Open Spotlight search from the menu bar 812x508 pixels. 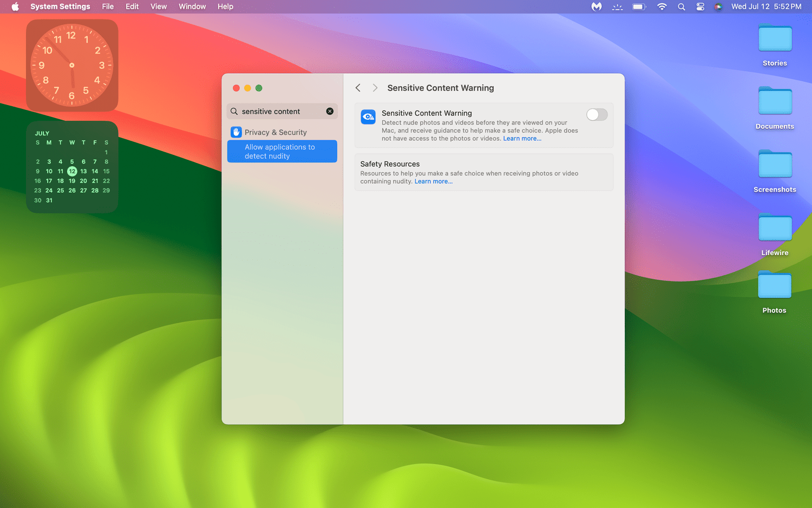pyautogui.click(x=682, y=6)
